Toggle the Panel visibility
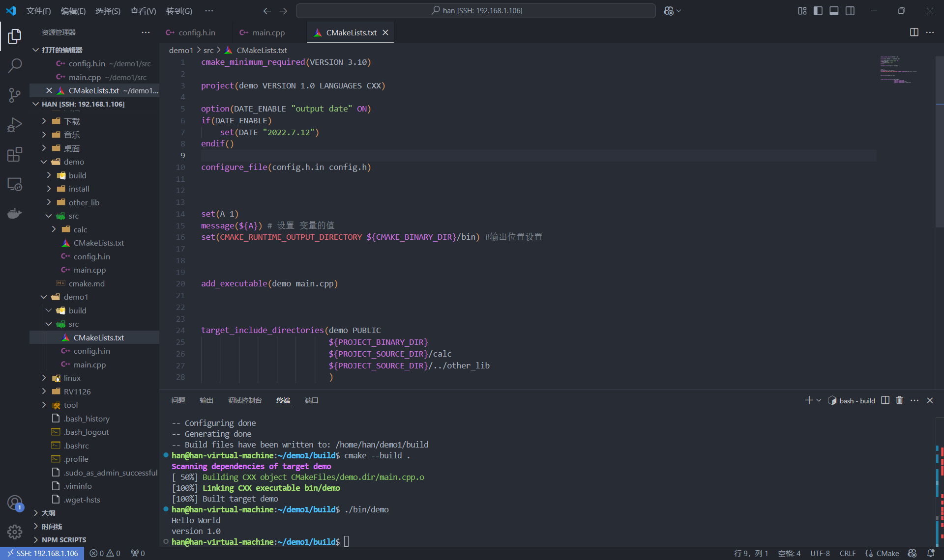 834,10
